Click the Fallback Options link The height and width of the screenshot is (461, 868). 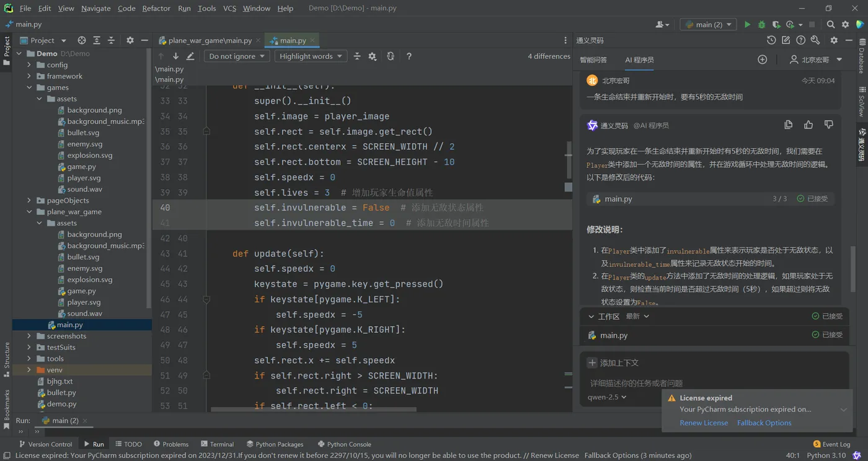point(764,423)
